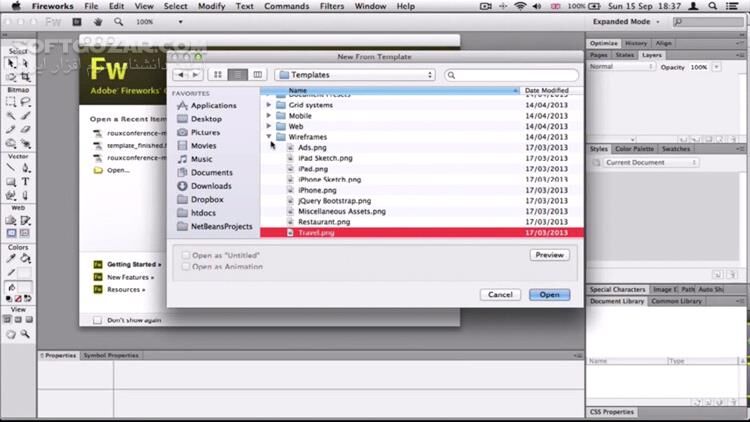Open the Templates location dropdown
This screenshot has height=422, width=750.
coord(355,75)
